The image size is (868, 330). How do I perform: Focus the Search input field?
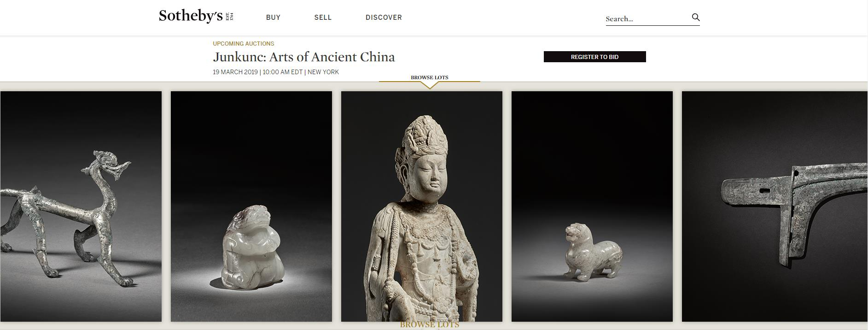[647, 19]
